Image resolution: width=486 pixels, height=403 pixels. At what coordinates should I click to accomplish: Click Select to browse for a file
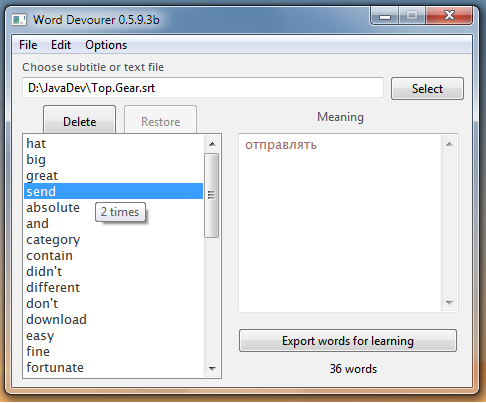[x=427, y=89]
